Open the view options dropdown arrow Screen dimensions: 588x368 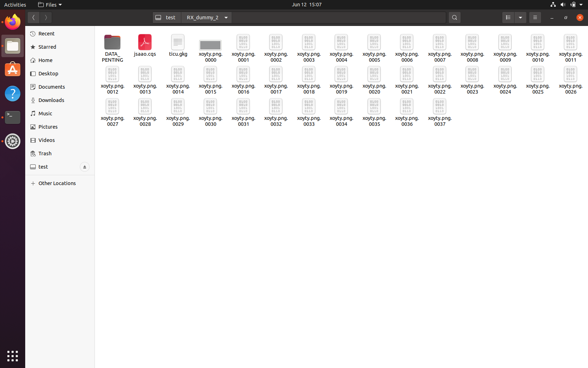click(x=520, y=17)
